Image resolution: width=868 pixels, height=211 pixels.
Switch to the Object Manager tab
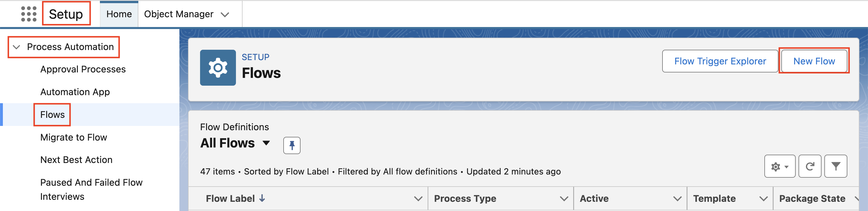coord(179,14)
